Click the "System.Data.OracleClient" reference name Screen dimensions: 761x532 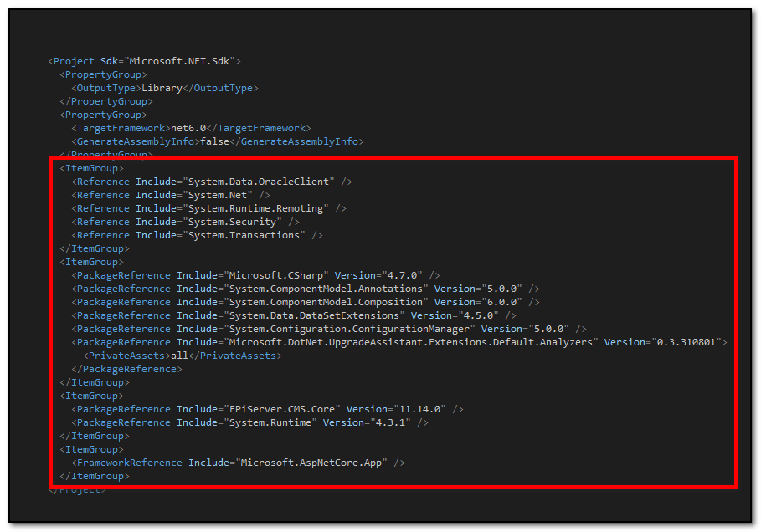(259, 182)
